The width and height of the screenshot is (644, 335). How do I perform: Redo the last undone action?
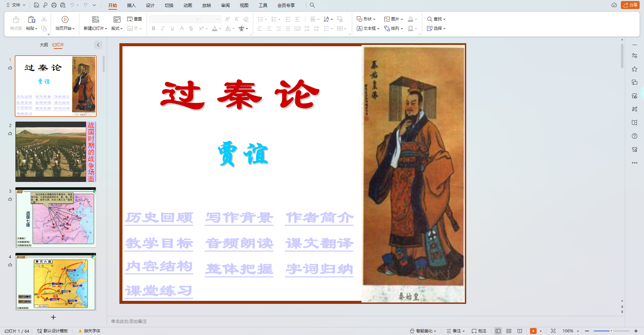tap(86, 5)
